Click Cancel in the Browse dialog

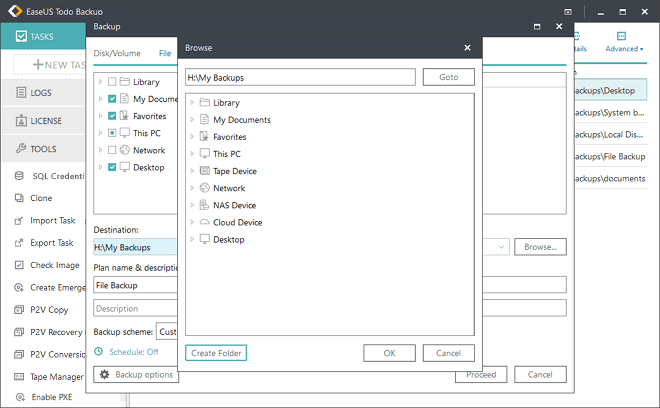(x=449, y=353)
